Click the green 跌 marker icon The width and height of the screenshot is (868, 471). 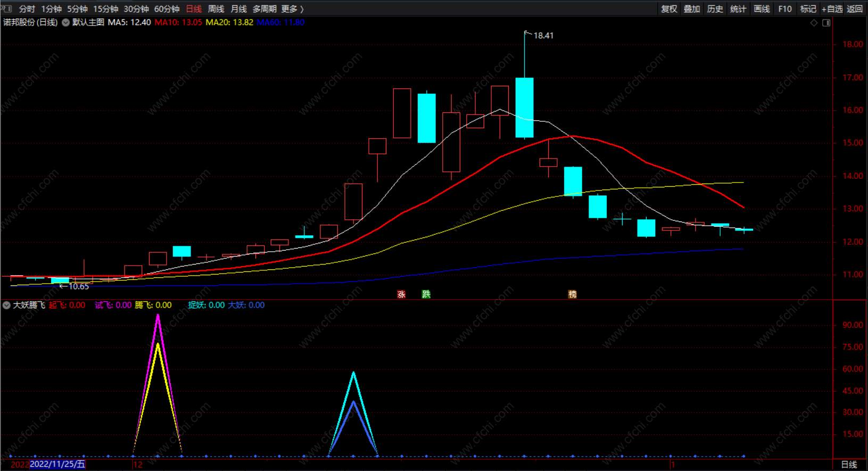click(426, 294)
